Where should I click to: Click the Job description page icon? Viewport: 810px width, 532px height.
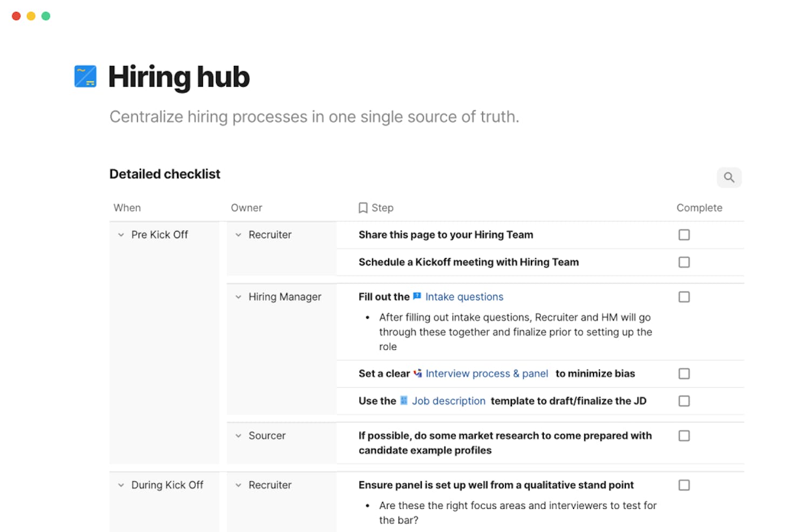(x=403, y=401)
